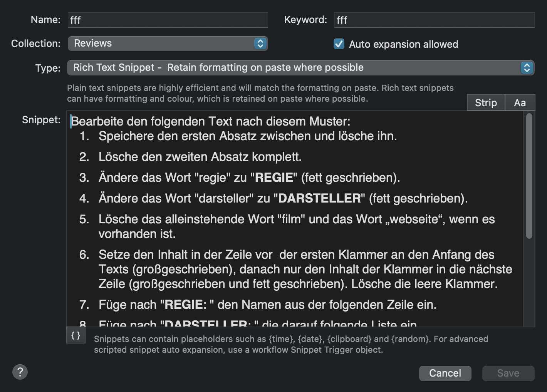
Task: Click the greyed-out Save button
Action: 508,373
